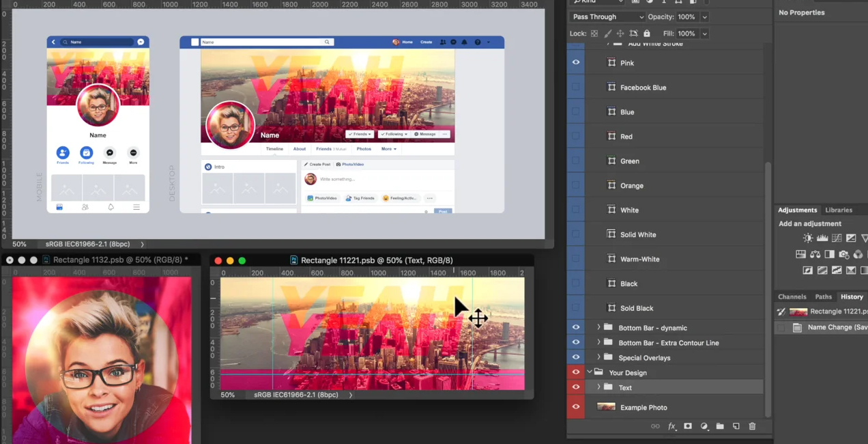Switch to the Paths tab
868x444 pixels.
[824, 296]
